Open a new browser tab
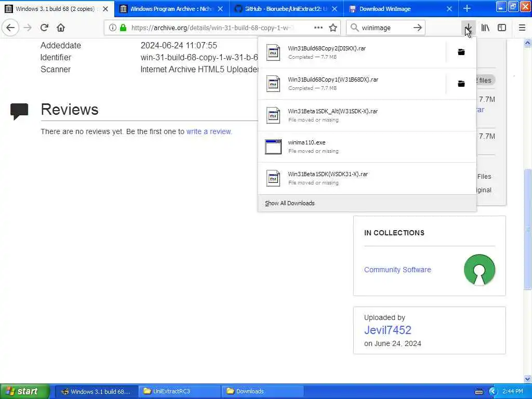Viewport: 532px width, 399px height. coord(467,8)
